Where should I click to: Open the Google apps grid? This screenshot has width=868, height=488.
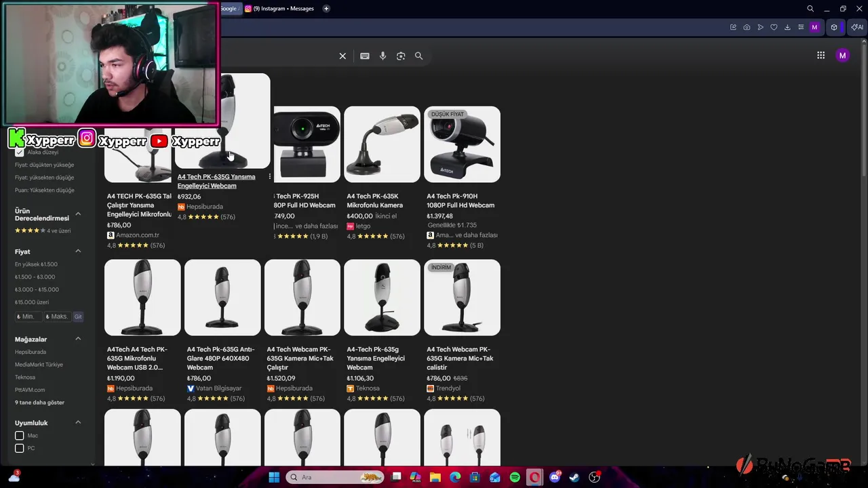[x=821, y=56]
